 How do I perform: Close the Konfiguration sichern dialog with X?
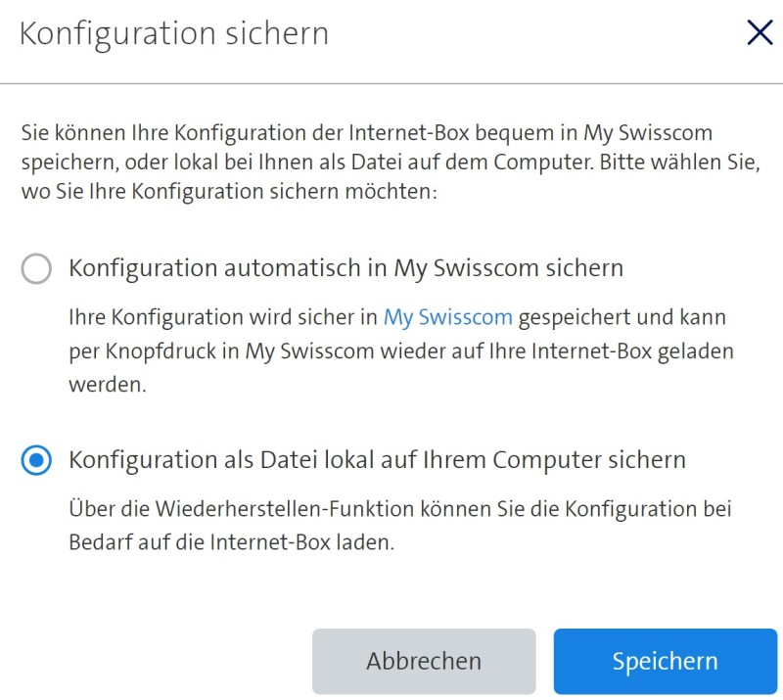pyautogui.click(x=760, y=33)
